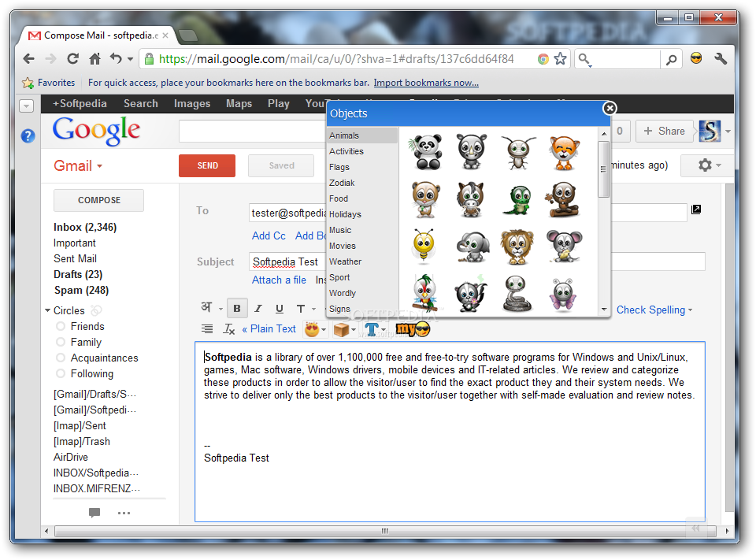Click the sunglasses smiley extension icon
Screen dimensions: 756x560
point(696,58)
